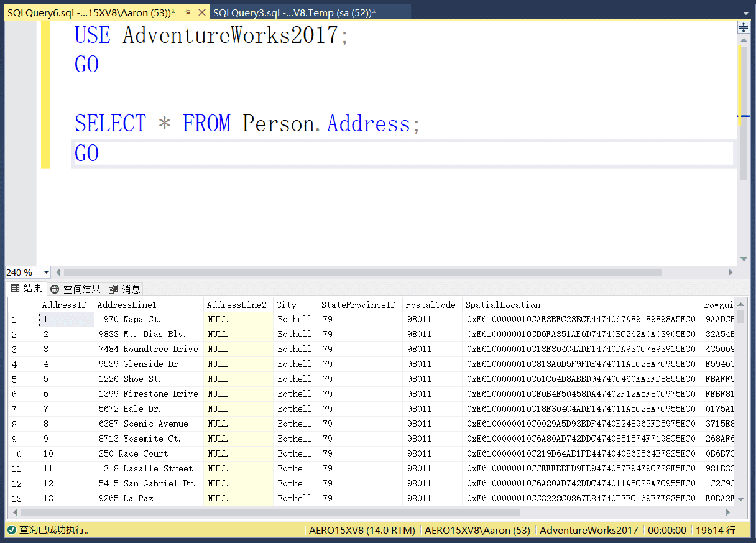Screen dimensions: 756x543
Task: Click the cell '5672 Hale Dr.'
Action: tap(149, 409)
